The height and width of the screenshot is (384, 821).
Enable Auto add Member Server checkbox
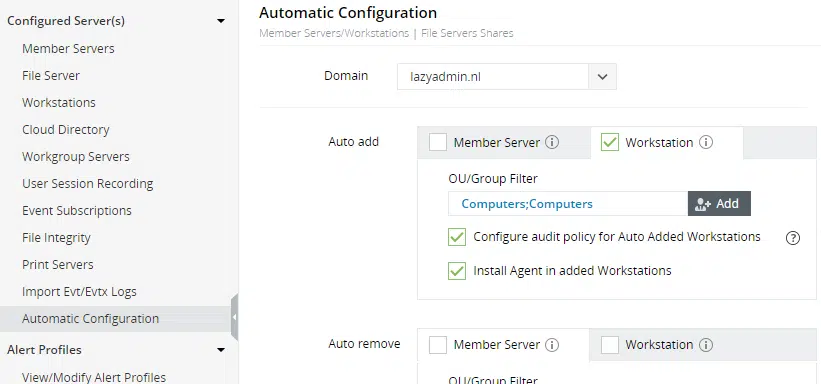point(438,142)
